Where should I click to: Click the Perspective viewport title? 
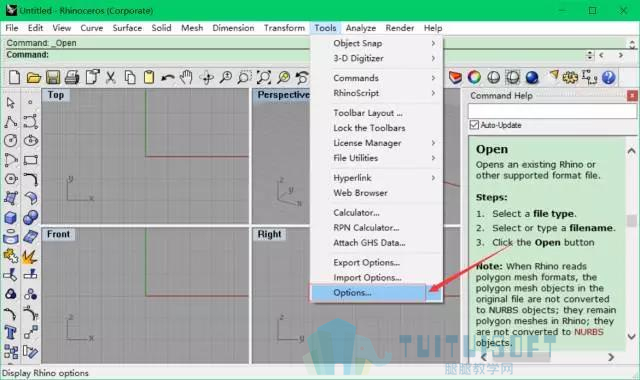283,95
